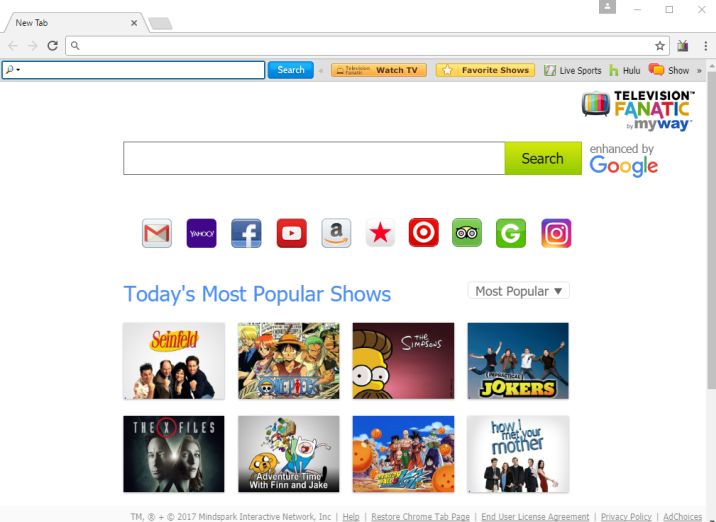Open The X-Files show thumbnail

(x=174, y=453)
